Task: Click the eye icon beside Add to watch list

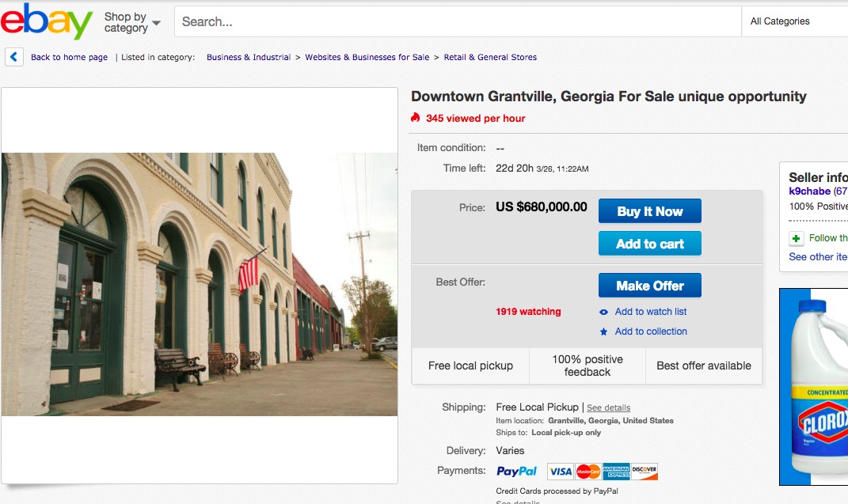Action: [x=603, y=312]
